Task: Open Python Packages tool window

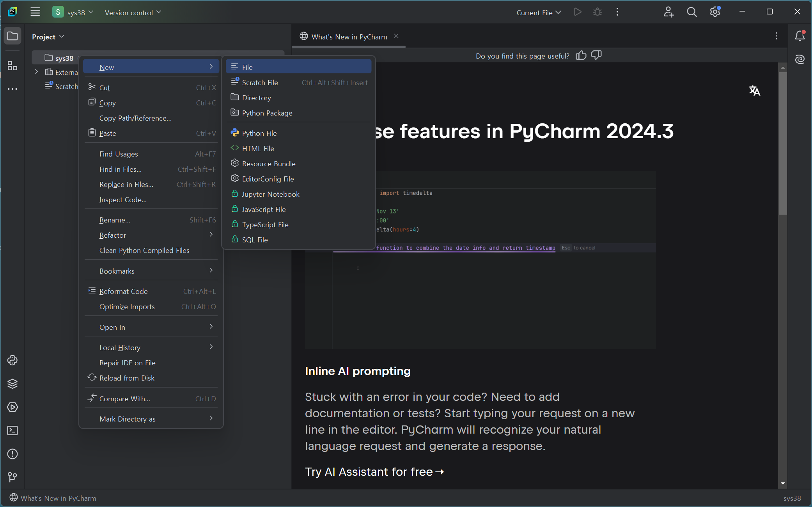Action: click(x=12, y=384)
